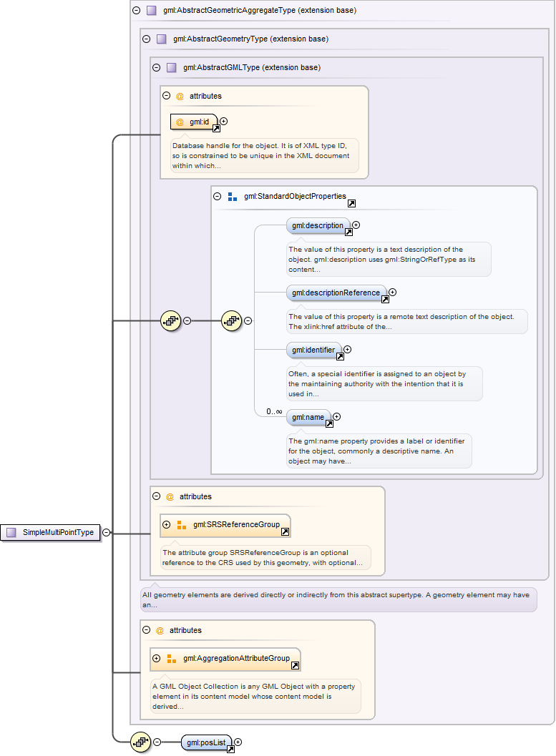Collapse the SimpleMultiPointType root node
The width and height of the screenshot is (556, 756).
click(106, 532)
